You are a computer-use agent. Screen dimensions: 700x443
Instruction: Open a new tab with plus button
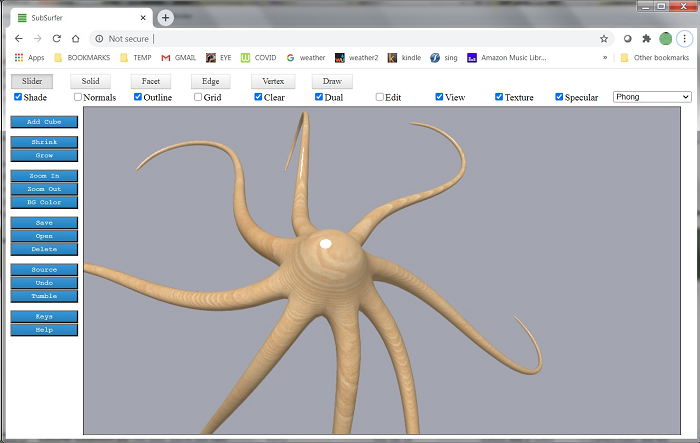[166, 18]
